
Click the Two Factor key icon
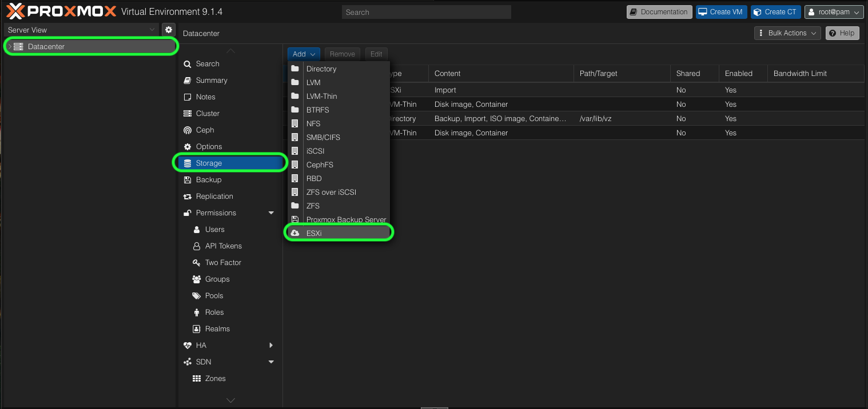point(196,263)
